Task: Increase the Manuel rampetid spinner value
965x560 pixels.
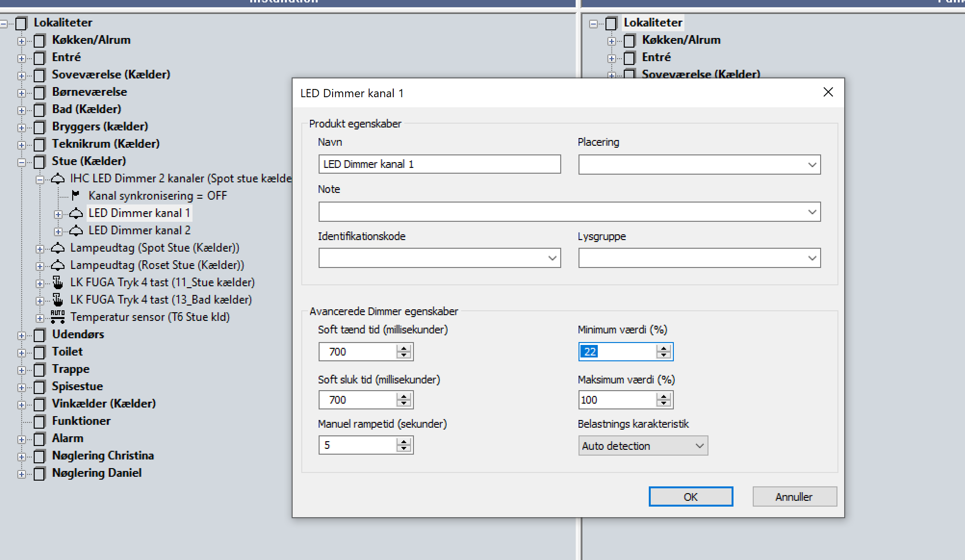Action: coord(404,441)
